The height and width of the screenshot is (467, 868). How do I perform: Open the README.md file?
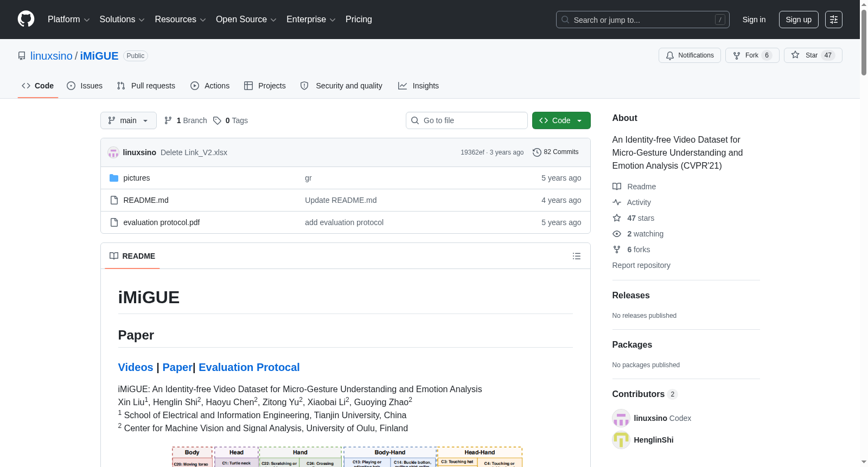pyautogui.click(x=146, y=200)
